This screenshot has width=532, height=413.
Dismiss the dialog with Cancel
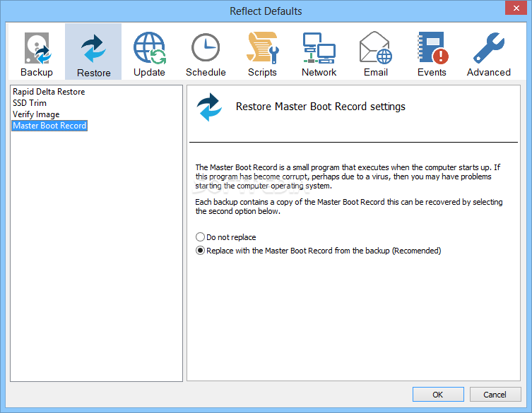pos(495,395)
